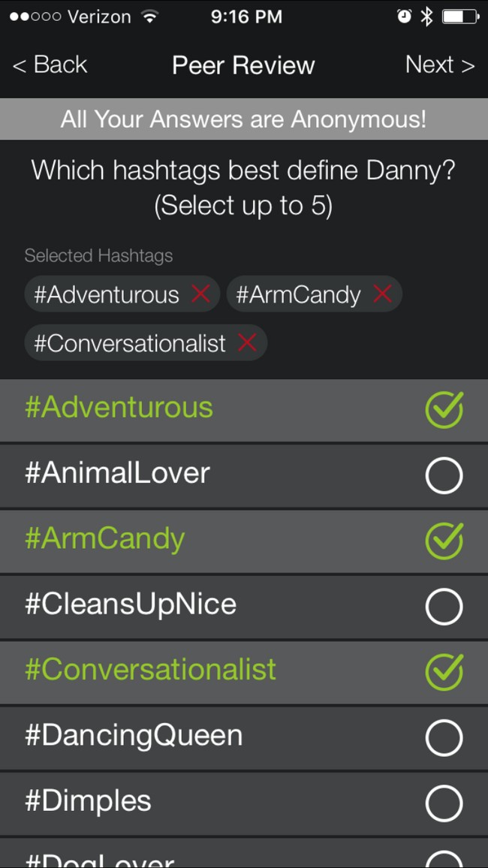
Task: Select the empty circle next to #DancingQueen
Action: (444, 737)
